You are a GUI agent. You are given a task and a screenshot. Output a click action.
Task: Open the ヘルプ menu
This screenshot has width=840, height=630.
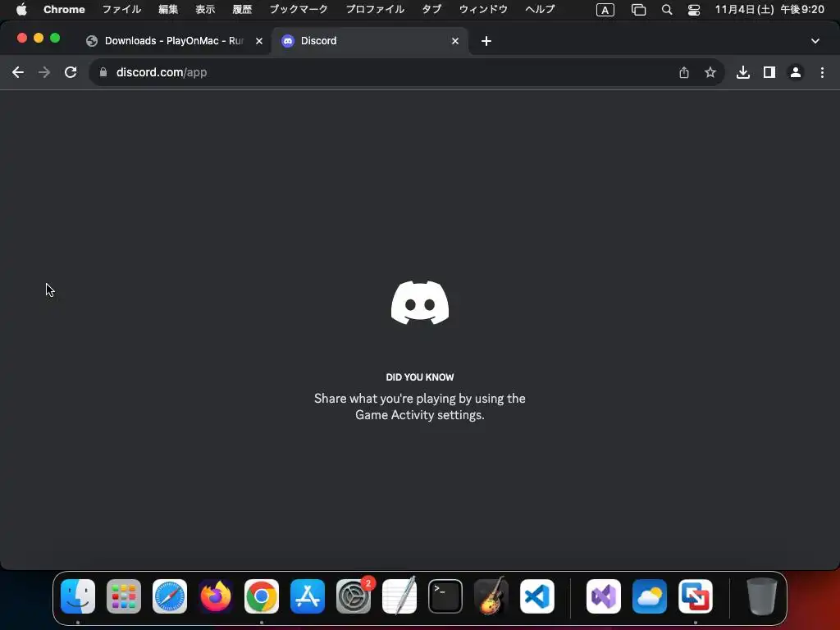540,10
